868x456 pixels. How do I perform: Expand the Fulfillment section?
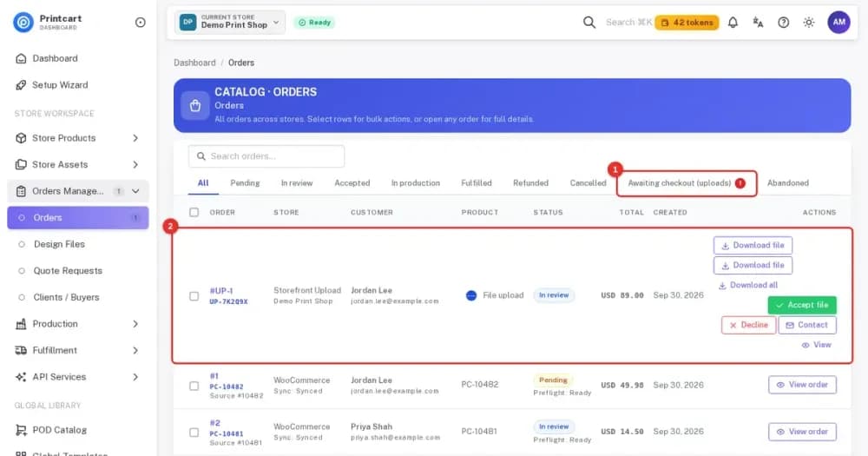coord(77,350)
